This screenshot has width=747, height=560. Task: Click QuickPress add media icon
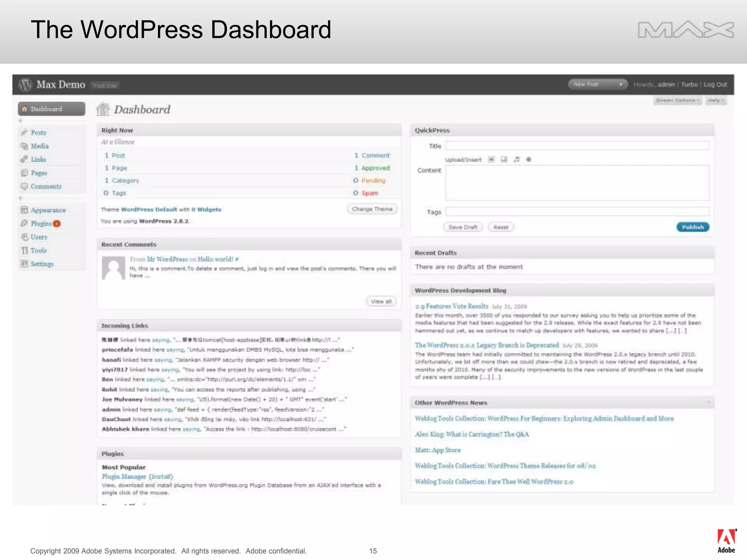click(x=529, y=159)
